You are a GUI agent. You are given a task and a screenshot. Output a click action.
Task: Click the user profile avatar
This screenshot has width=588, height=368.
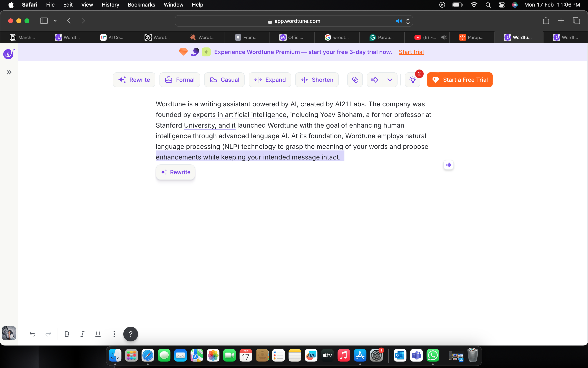coord(9,333)
